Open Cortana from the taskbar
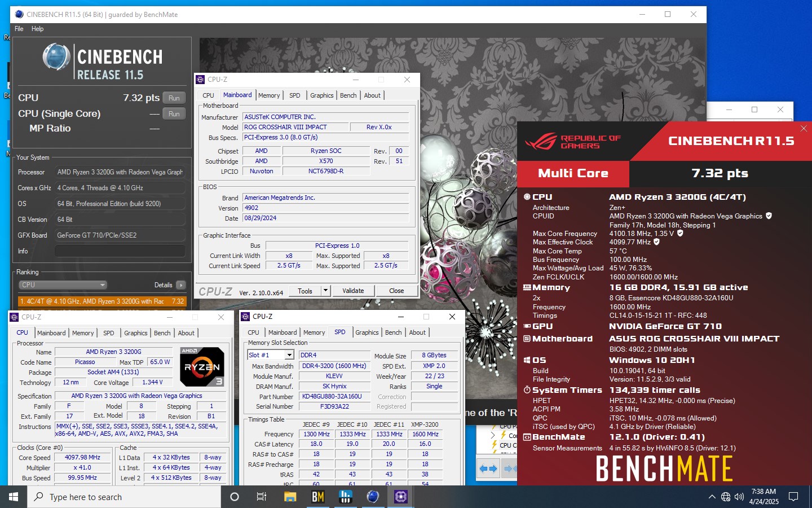Image resolution: width=812 pixels, height=508 pixels. coord(235,497)
